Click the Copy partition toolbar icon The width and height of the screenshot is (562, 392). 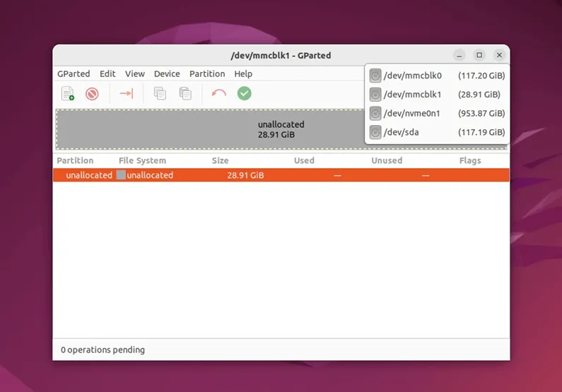coord(160,93)
